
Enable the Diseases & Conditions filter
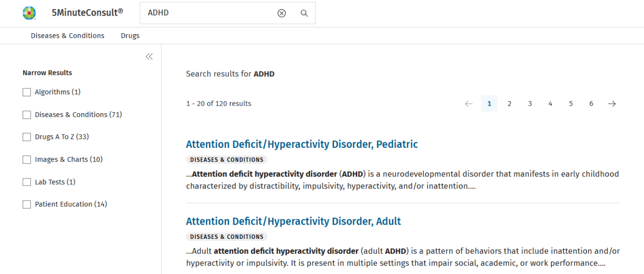[27, 115]
